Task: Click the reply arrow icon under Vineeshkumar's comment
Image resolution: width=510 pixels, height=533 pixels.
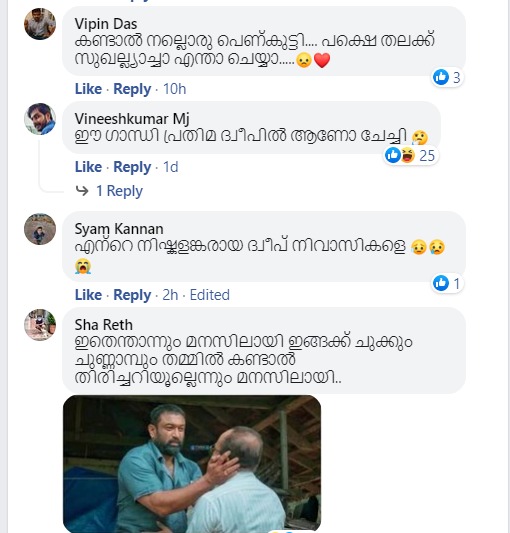Action: (82, 191)
